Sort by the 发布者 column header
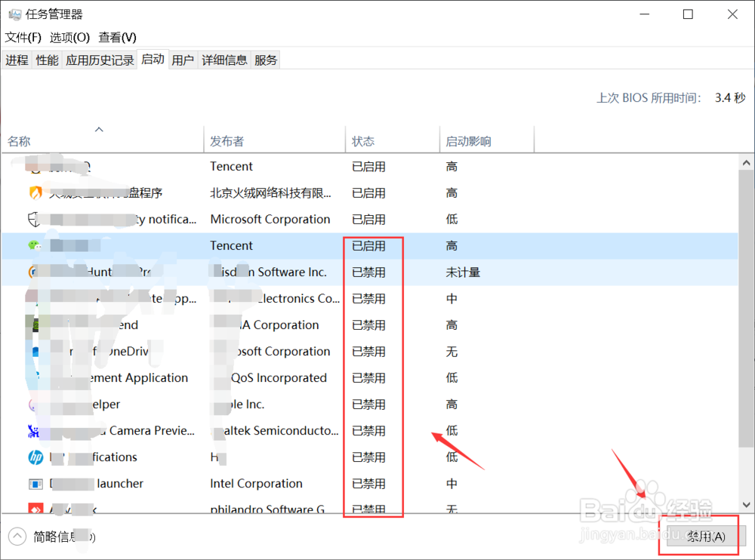 coord(275,141)
